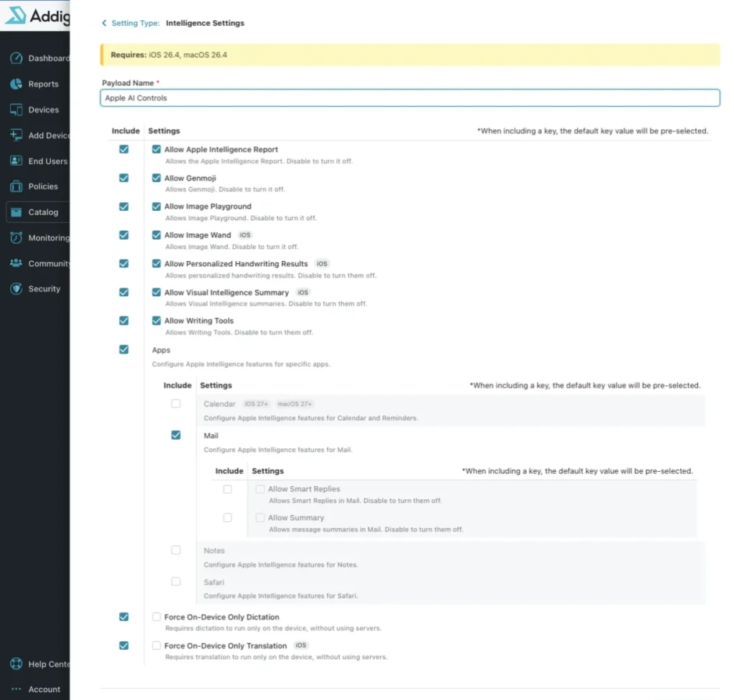
Task: Click the iOS tag beside Allow Image Wand
Action: pos(245,235)
